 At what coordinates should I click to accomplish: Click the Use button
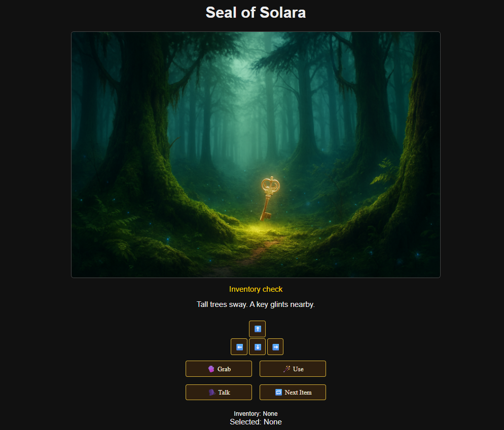click(293, 369)
